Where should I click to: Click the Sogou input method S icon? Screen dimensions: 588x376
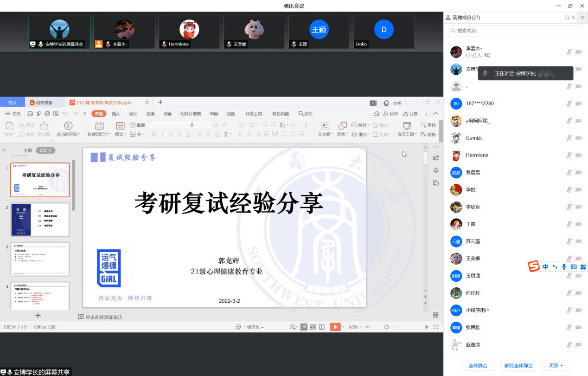tap(534, 266)
